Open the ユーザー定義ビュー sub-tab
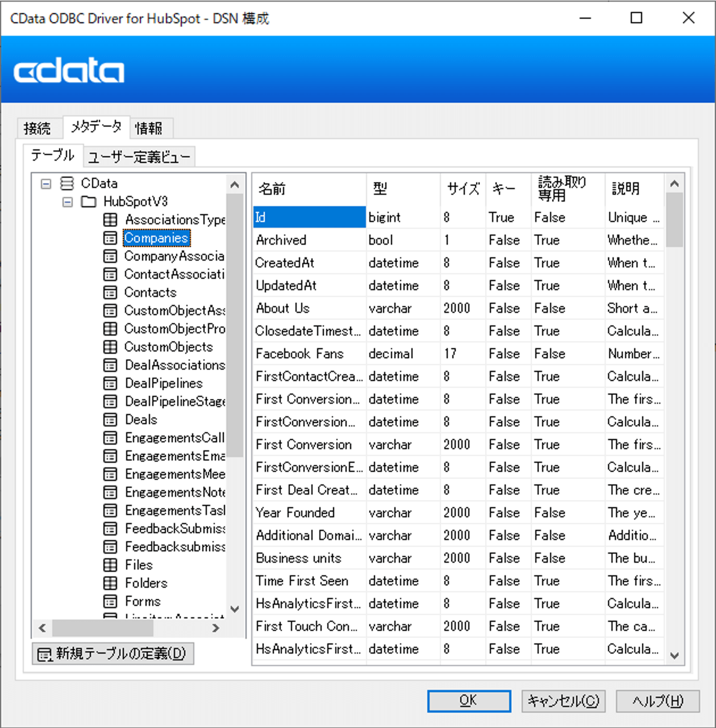This screenshot has width=716, height=728. [139, 157]
